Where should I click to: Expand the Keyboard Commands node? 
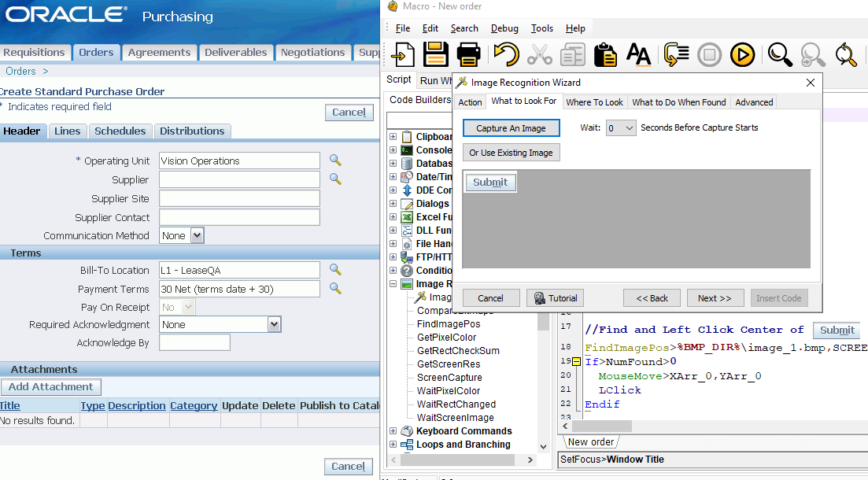[393, 430]
